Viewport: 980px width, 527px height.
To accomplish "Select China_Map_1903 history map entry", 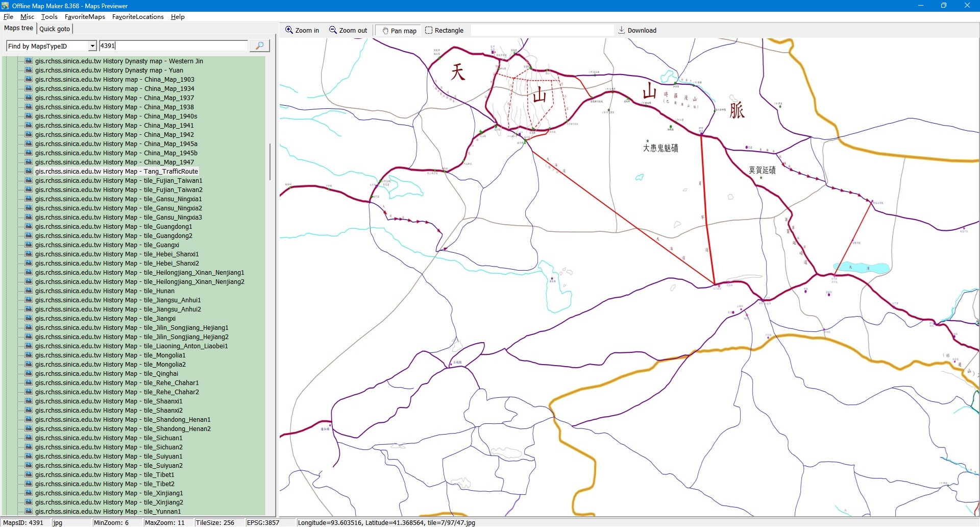I will point(114,80).
